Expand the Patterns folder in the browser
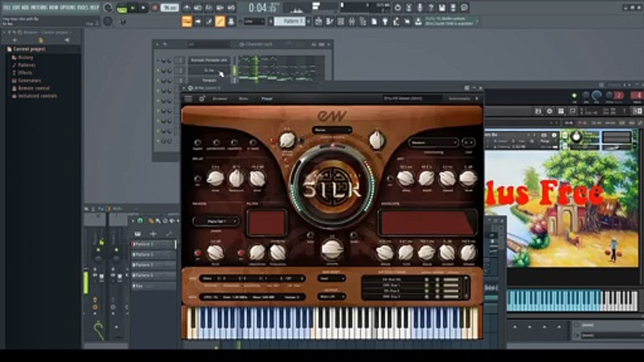 26,65
